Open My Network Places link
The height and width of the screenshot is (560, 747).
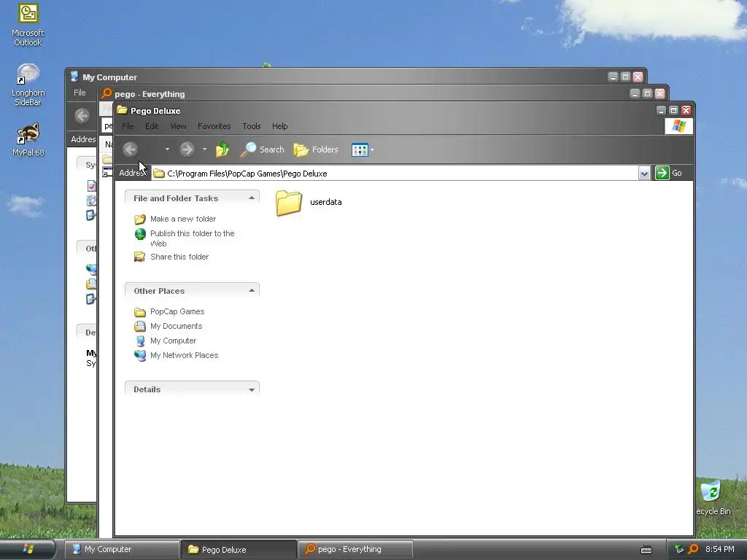click(185, 355)
